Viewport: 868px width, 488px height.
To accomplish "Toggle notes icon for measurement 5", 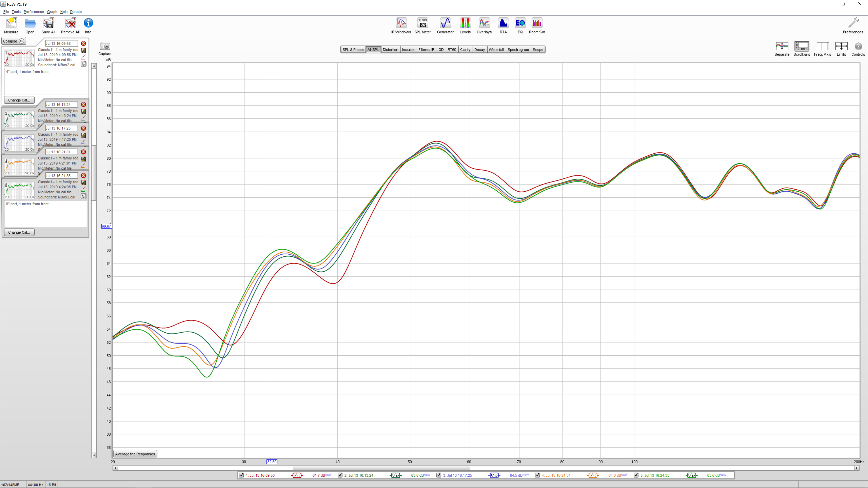I will [x=83, y=196].
